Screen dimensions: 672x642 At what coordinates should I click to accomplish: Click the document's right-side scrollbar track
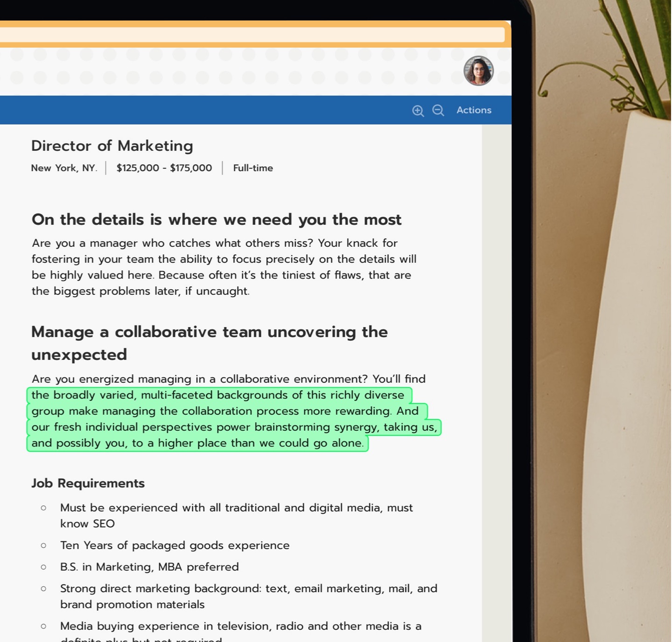point(497,373)
